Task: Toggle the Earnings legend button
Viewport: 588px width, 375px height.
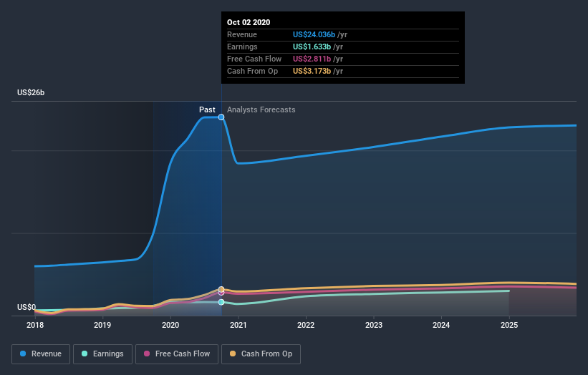Action: [x=102, y=354]
